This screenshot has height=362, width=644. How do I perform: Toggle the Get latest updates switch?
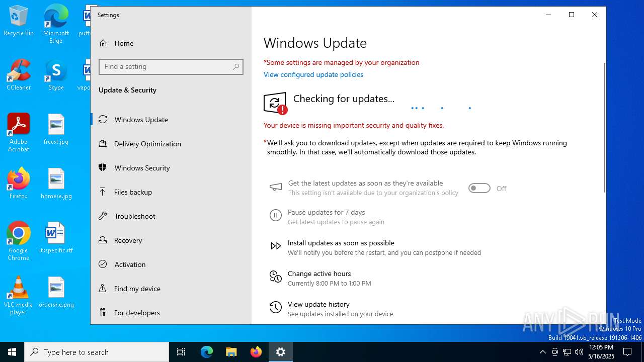click(x=479, y=188)
